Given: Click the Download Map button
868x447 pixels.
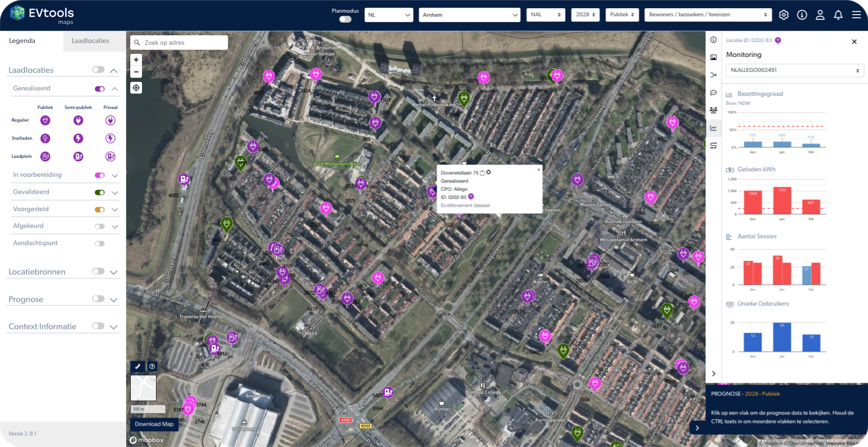Looking at the screenshot, I should pos(154,424).
